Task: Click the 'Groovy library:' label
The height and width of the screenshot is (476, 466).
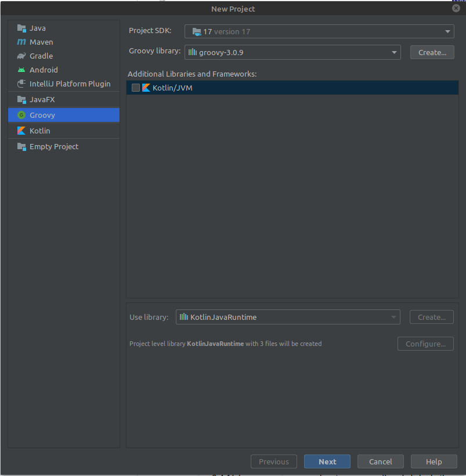Action: [154, 51]
